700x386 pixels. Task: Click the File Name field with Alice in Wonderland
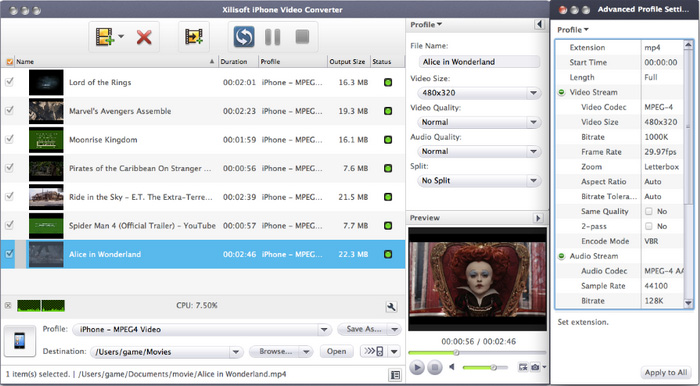pos(479,62)
